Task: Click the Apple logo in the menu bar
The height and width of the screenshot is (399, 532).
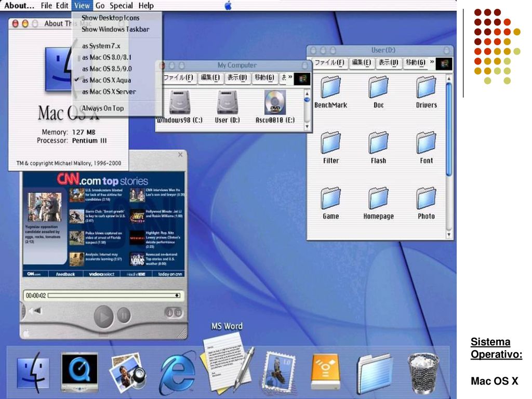Action: click(x=229, y=5)
